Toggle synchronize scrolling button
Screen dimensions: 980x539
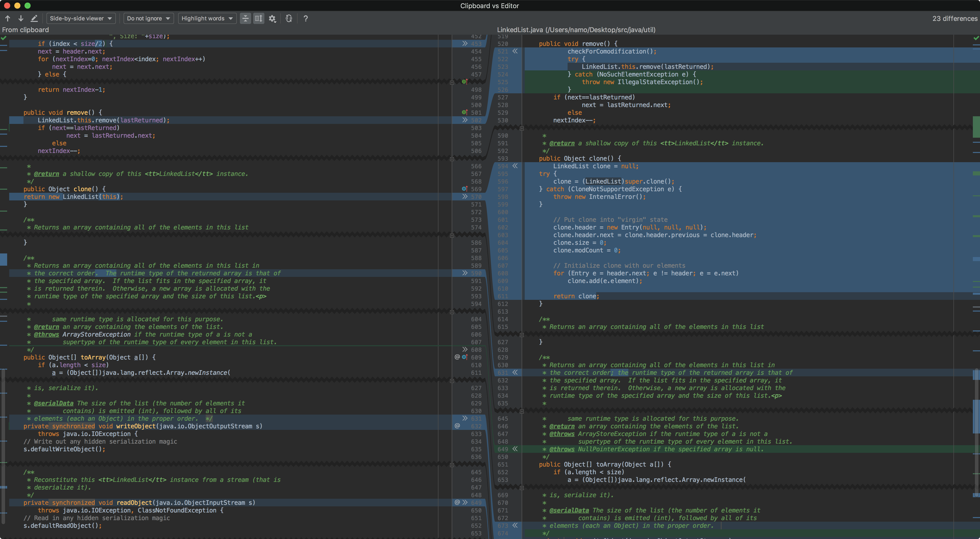259,18
